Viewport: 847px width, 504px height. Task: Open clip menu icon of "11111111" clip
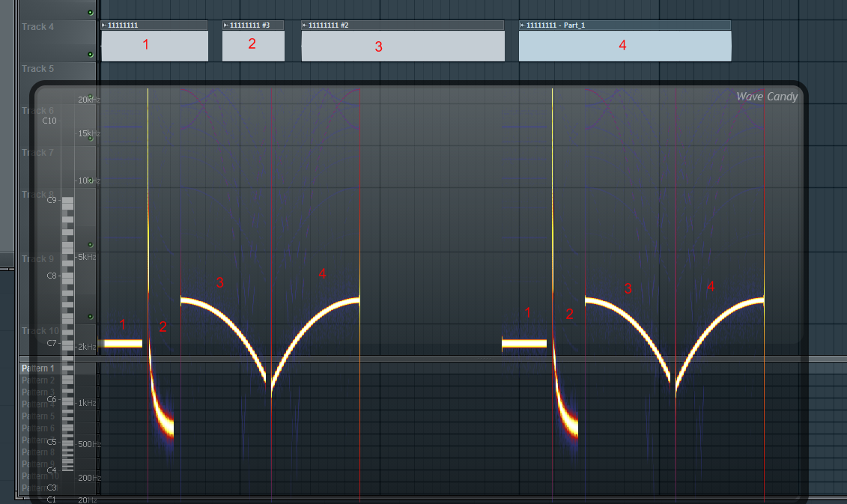tap(104, 25)
